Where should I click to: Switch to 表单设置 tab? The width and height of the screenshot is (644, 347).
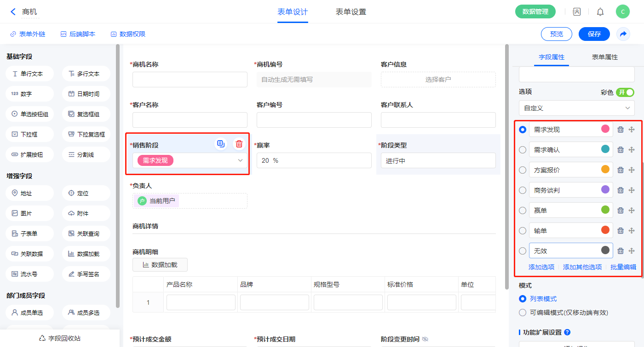tap(351, 12)
